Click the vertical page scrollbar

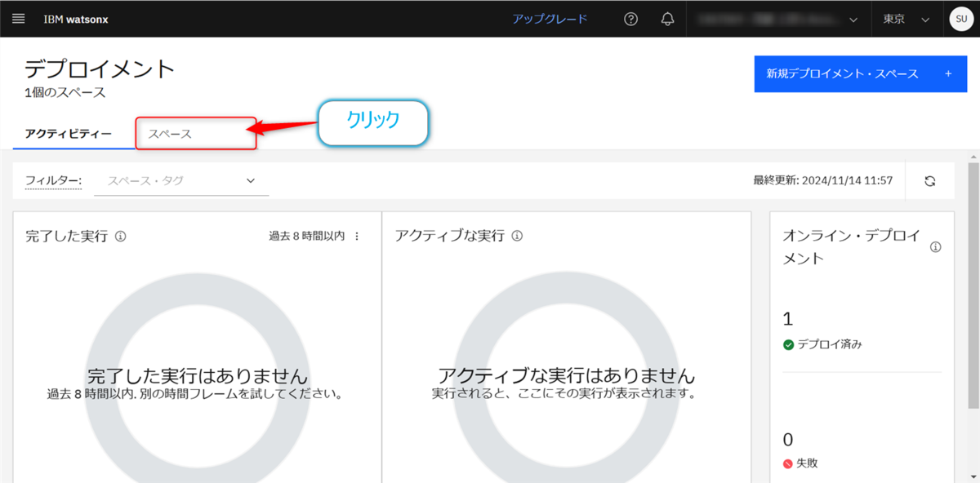coord(973,286)
